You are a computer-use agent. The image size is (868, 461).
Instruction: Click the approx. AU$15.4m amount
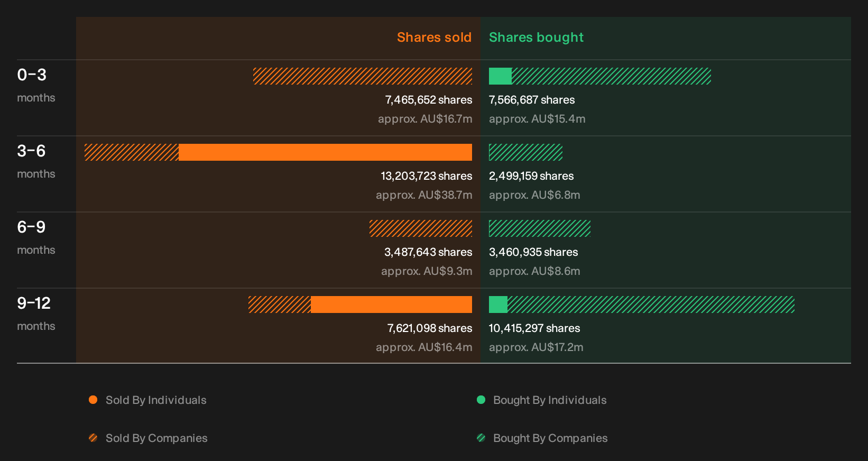click(537, 119)
